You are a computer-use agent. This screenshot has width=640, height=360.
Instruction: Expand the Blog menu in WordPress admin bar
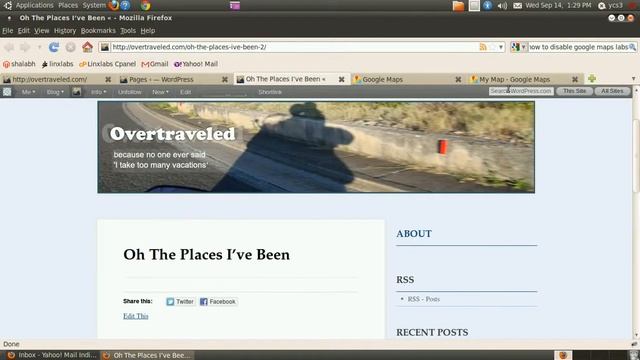click(x=55, y=92)
